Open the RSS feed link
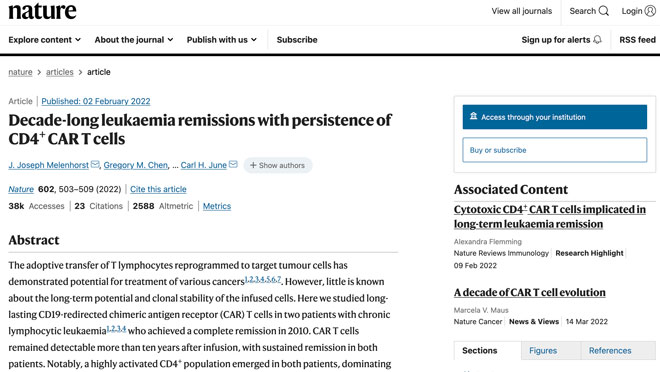 tap(637, 40)
